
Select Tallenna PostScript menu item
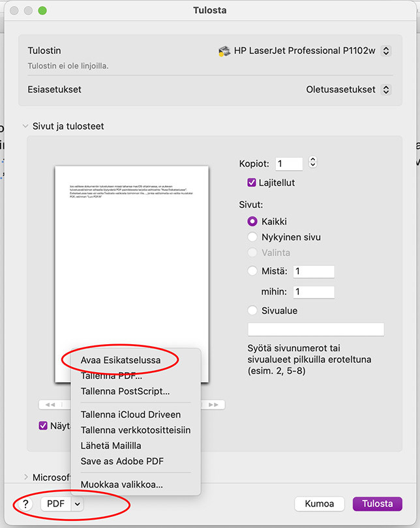click(125, 391)
